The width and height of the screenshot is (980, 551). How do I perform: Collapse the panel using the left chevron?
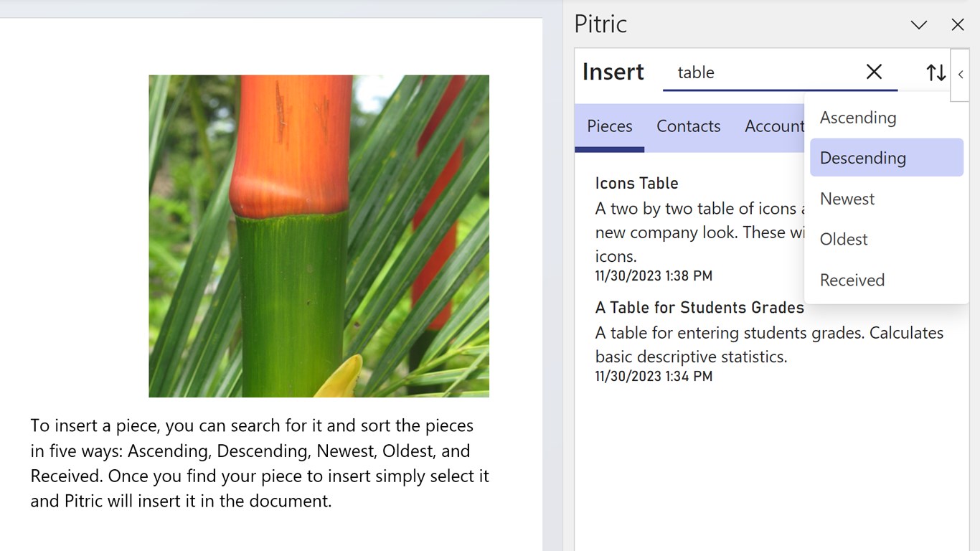click(x=961, y=75)
